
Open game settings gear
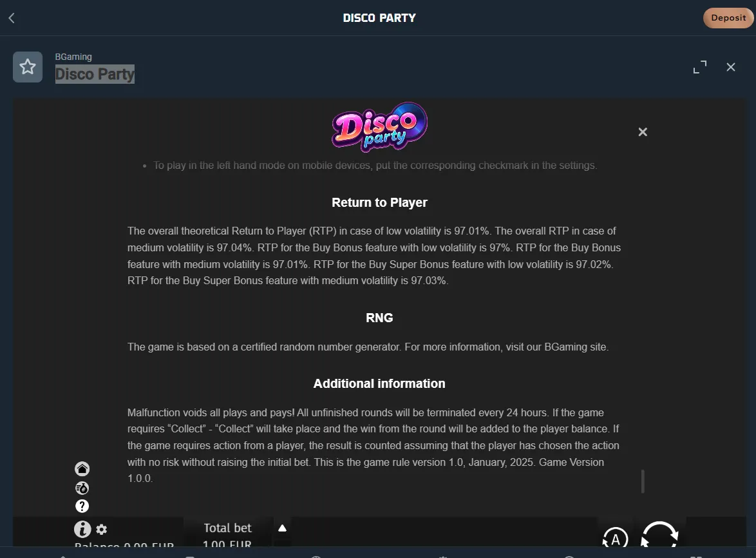click(x=101, y=530)
